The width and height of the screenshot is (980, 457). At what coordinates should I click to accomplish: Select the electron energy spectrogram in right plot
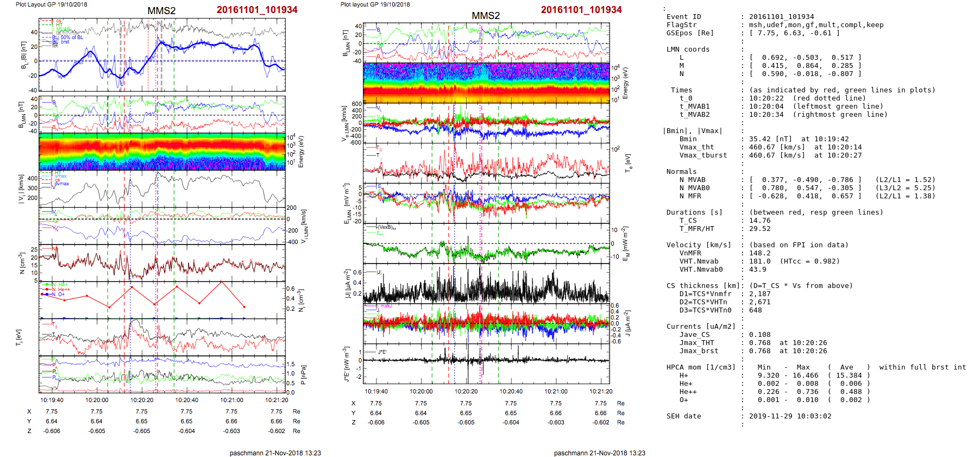point(486,83)
